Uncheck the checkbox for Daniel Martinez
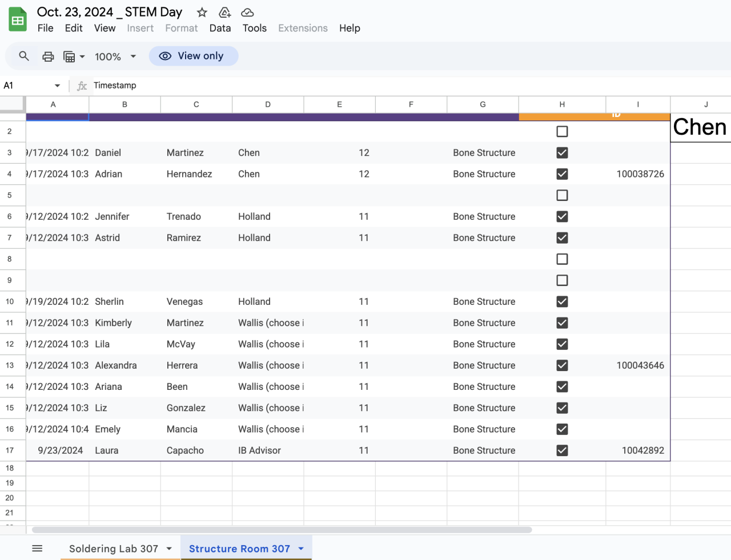731x560 pixels. [562, 153]
